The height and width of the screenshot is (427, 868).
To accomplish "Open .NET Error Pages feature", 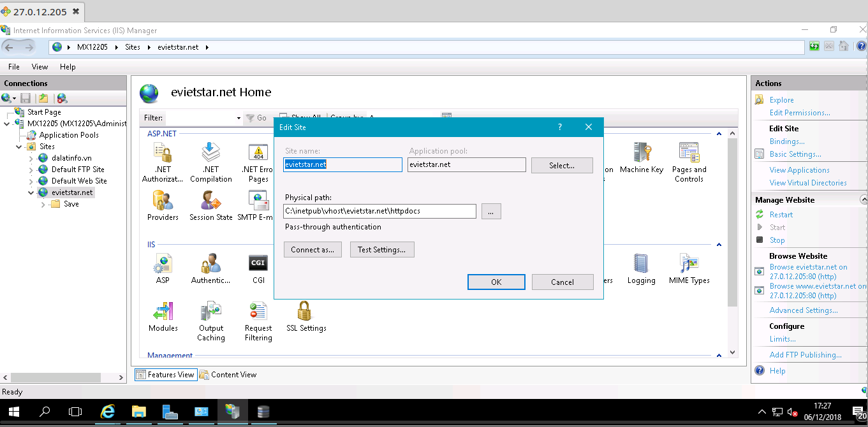I will coord(258,163).
